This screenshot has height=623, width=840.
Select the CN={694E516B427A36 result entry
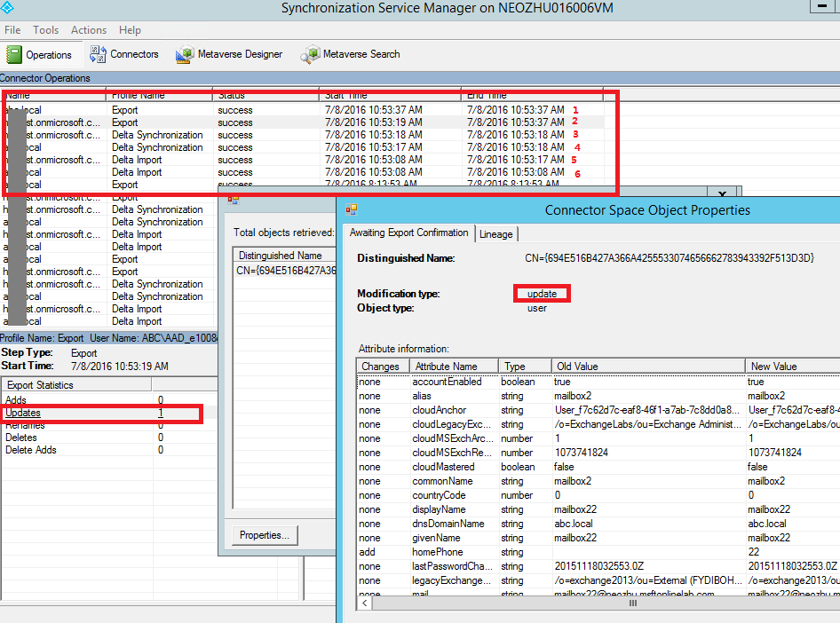click(286, 271)
